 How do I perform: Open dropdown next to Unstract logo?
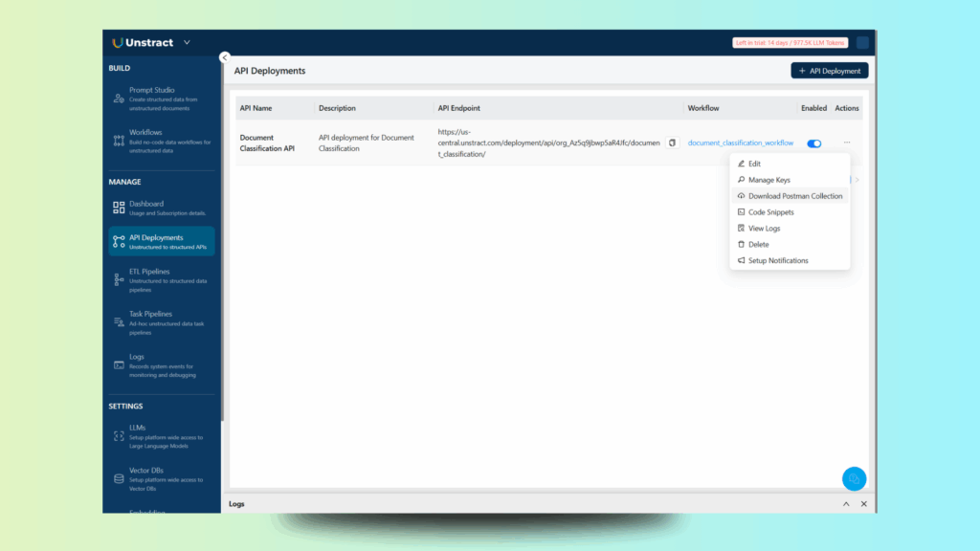187,42
